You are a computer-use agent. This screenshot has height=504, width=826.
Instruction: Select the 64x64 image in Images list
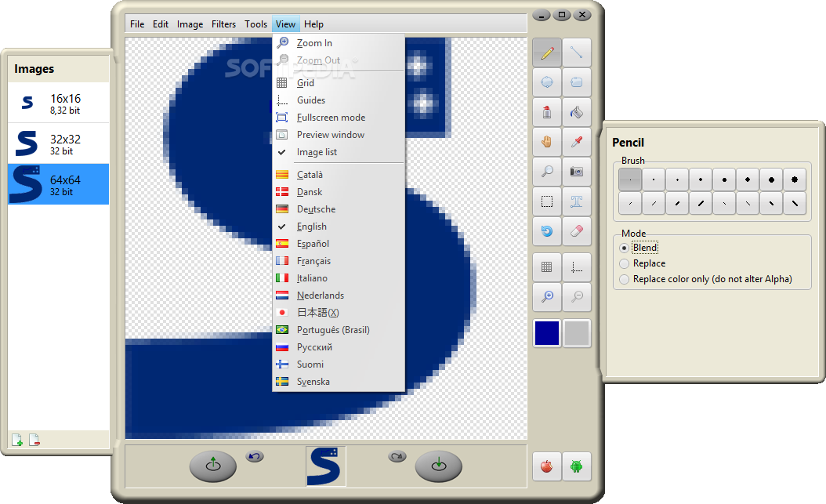(59, 184)
